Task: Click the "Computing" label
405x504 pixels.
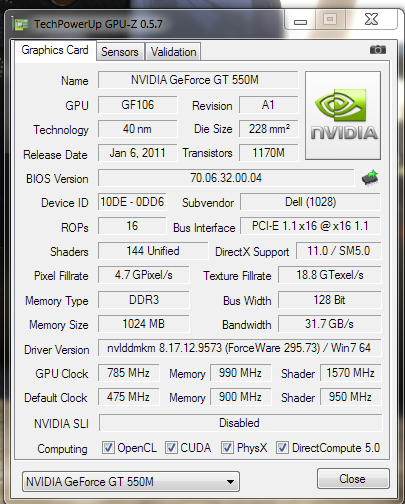Action: point(62,449)
